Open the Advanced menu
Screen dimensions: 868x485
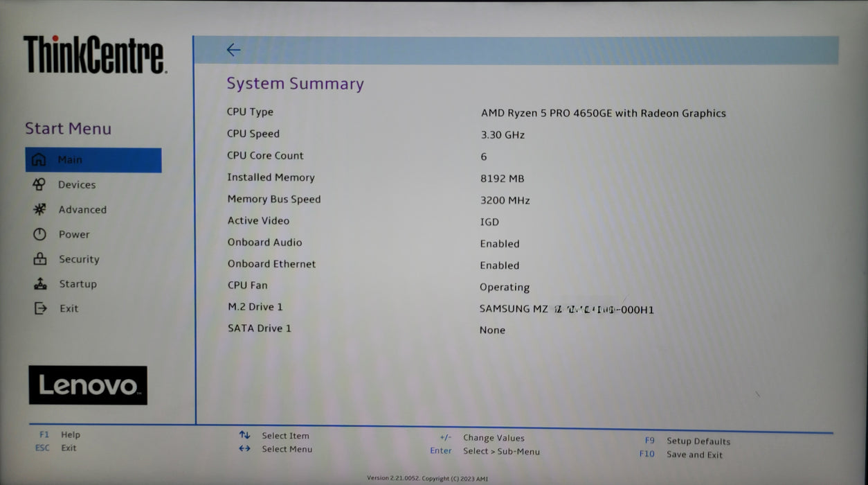82,210
